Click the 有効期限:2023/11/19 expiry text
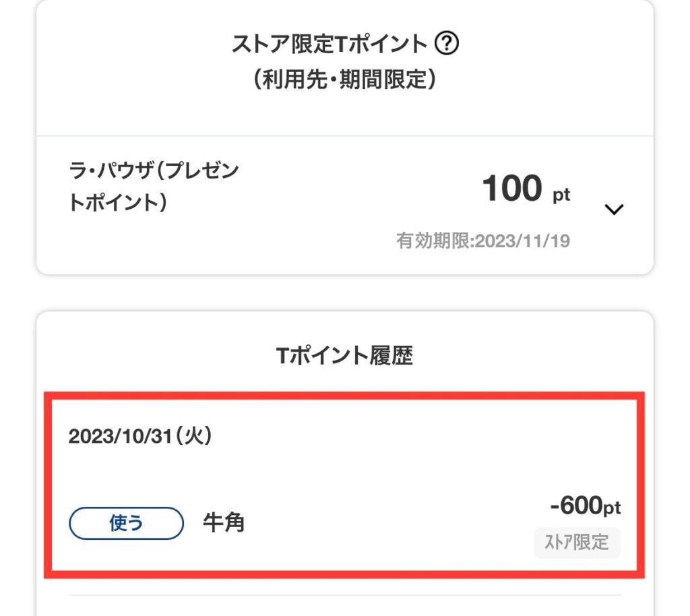 (x=482, y=240)
